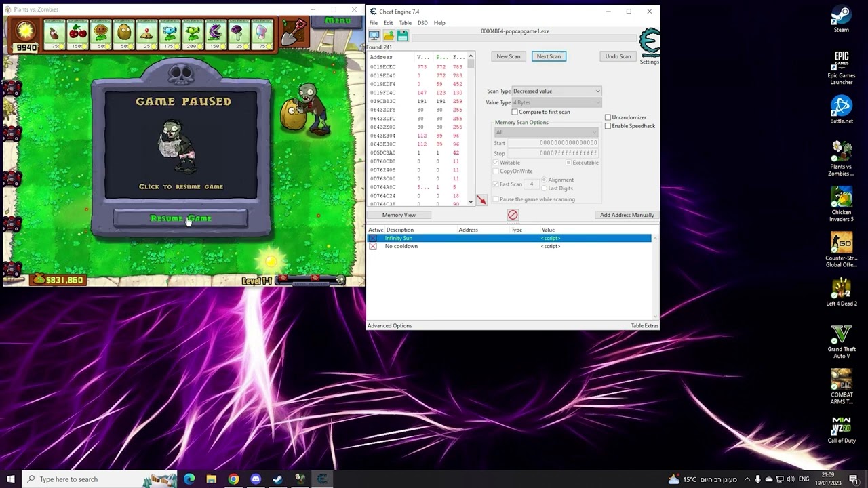Open Left 4 Dead 2 desktop icon
Screen dimensions: 868x488
click(x=842, y=293)
